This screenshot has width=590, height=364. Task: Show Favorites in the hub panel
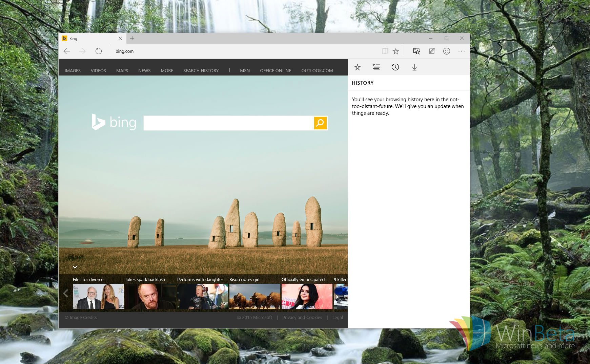[x=358, y=67]
